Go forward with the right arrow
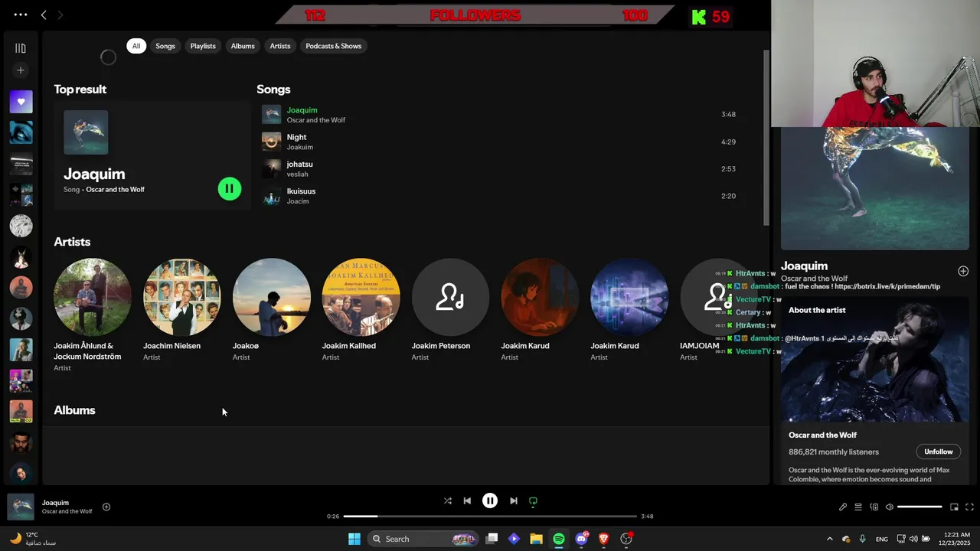The height and width of the screenshot is (551, 980). (60, 15)
